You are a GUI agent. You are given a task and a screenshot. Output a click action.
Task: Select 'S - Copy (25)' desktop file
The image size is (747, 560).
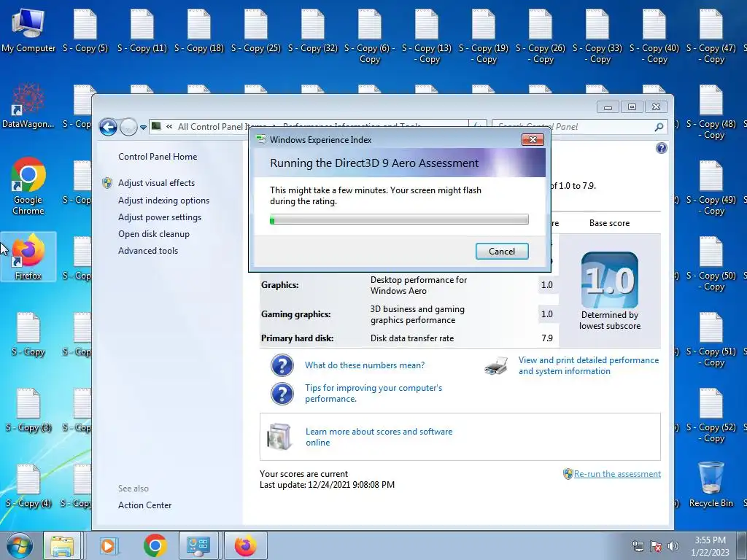pyautogui.click(x=256, y=31)
